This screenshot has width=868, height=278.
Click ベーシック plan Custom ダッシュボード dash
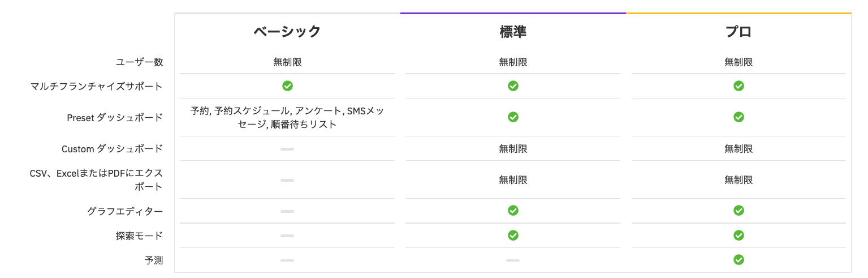[x=287, y=149]
